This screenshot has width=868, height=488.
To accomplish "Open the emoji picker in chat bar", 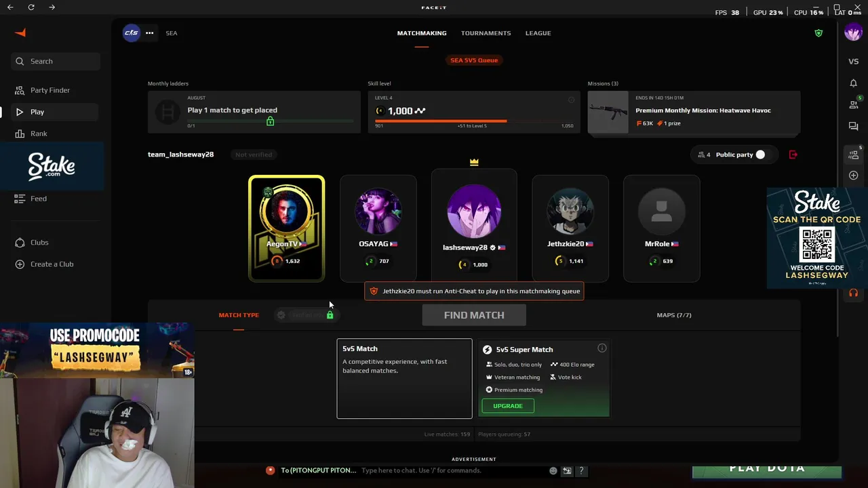I will pyautogui.click(x=553, y=470).
